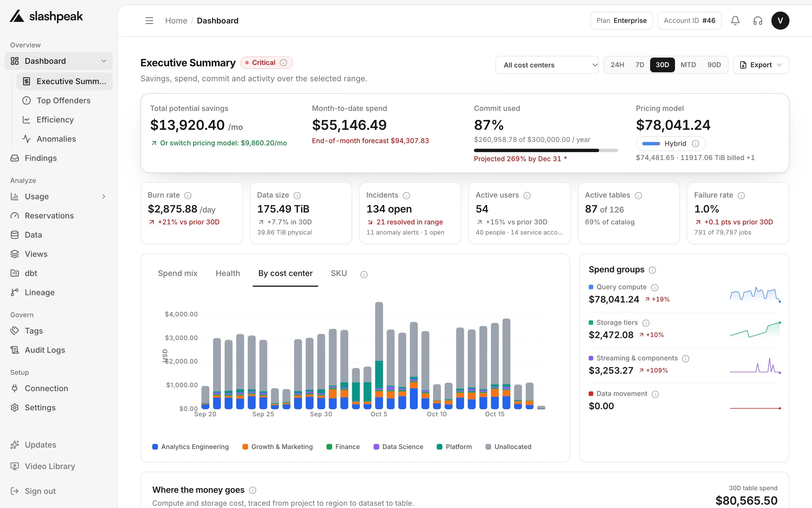The width and height of the screenshot is (812, 508).
Task: Show Burn rate info tooltip icon
Action: [x=188, y=196]
